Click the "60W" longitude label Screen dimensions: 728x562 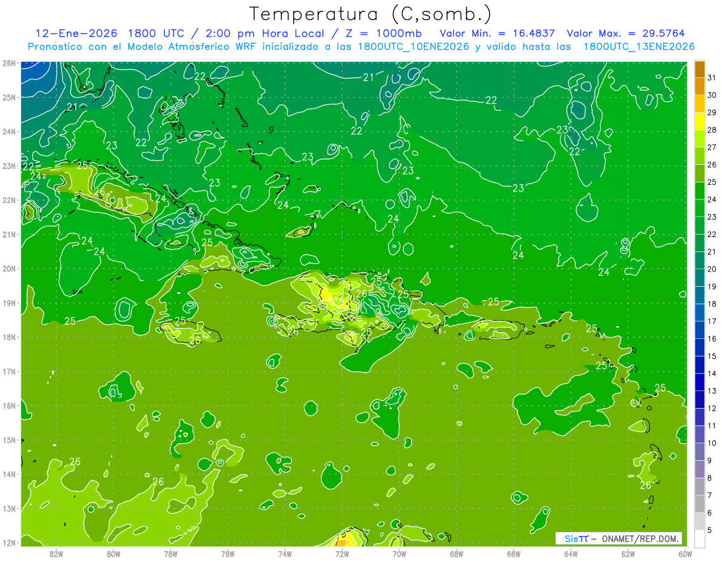tap(686, 553)
